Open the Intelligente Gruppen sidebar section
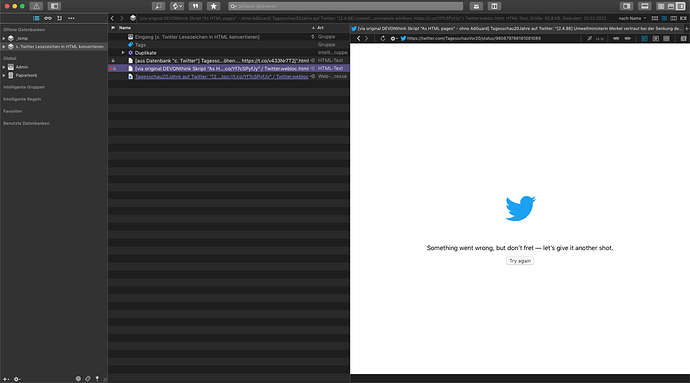 point(24,87)
